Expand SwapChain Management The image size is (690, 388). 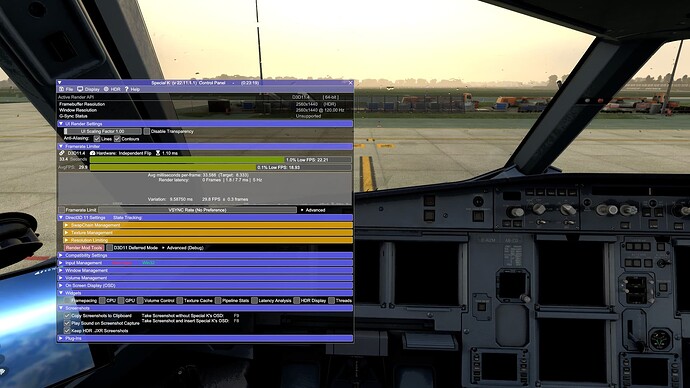(x=208, y=225)
